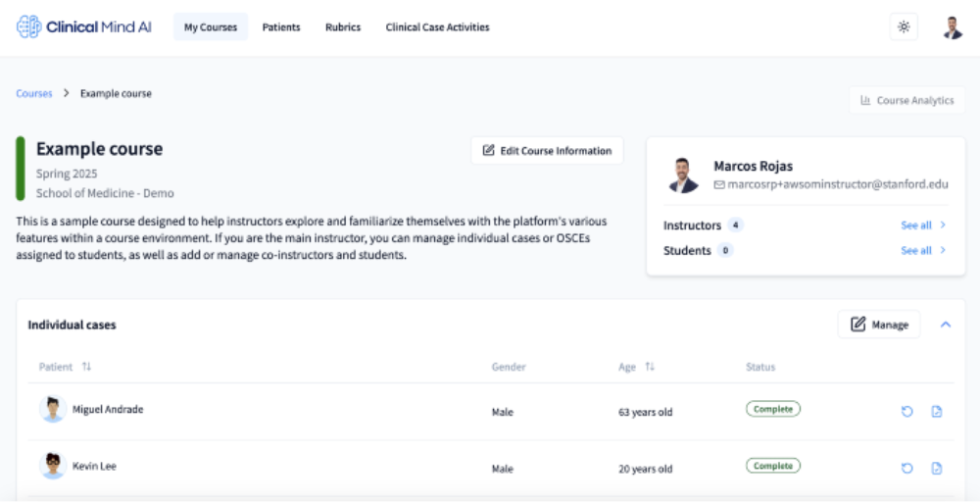The height and width of the screenshot is (504, 980).
Task: Click the Edit Course Information button
Action: [547, 151]
